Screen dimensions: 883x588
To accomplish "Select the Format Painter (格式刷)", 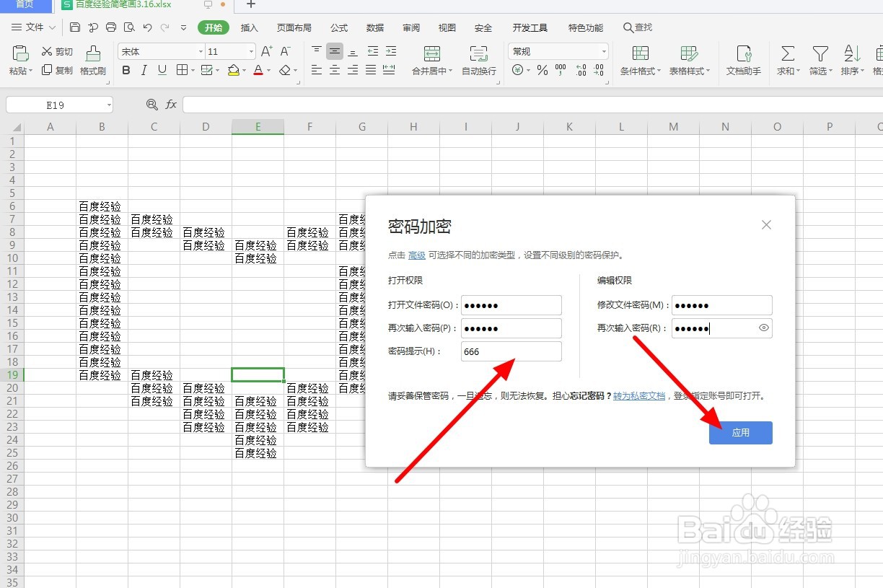I will (93, 61).
